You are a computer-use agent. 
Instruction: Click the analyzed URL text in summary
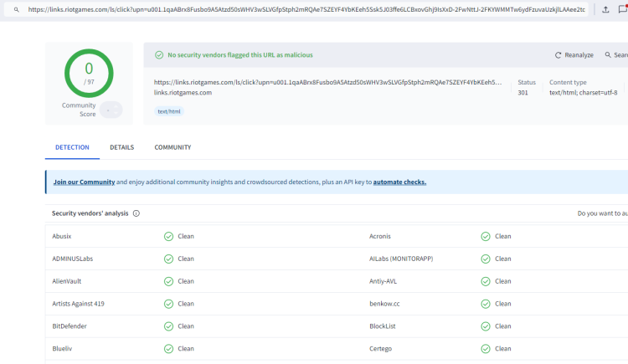(327, 82)
